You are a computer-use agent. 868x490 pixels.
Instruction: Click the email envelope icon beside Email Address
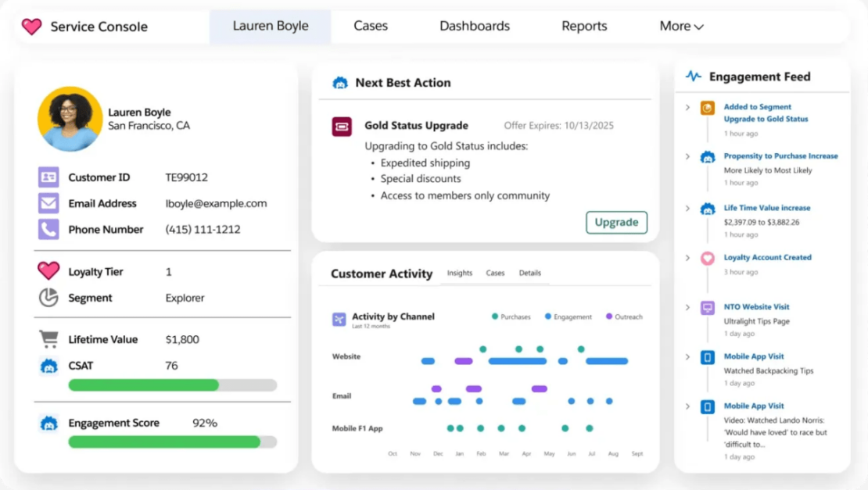48,203
